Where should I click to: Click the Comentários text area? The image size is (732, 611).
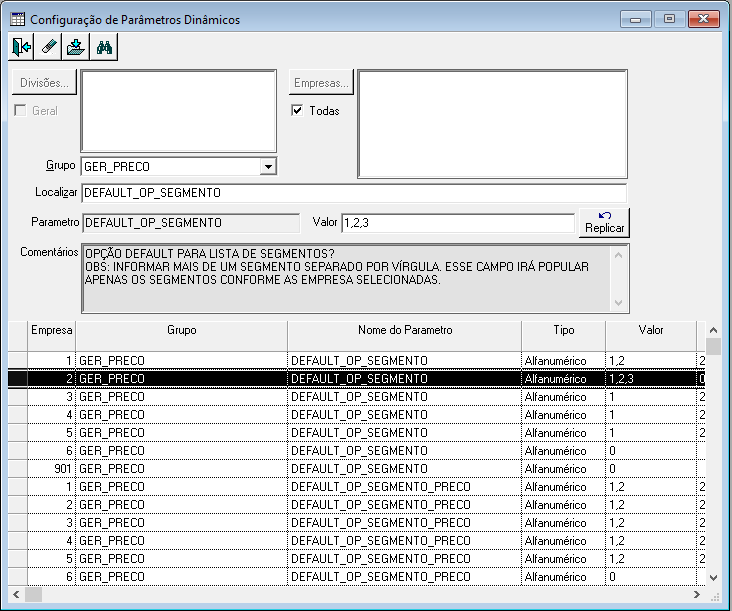355,278
